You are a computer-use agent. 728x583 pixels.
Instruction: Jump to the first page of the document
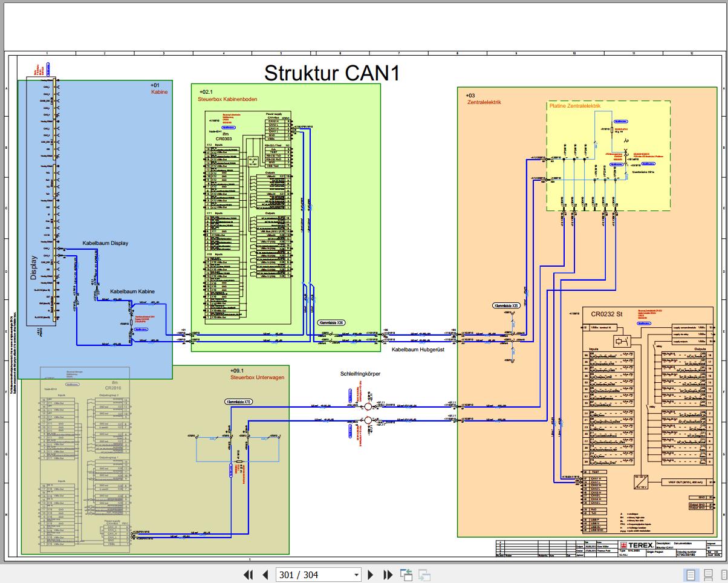tap(248, 575)
